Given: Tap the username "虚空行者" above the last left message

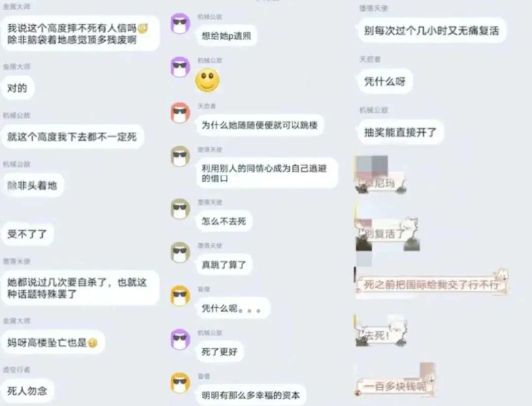Looking at the screenshot, I should (x=16, y=370).
